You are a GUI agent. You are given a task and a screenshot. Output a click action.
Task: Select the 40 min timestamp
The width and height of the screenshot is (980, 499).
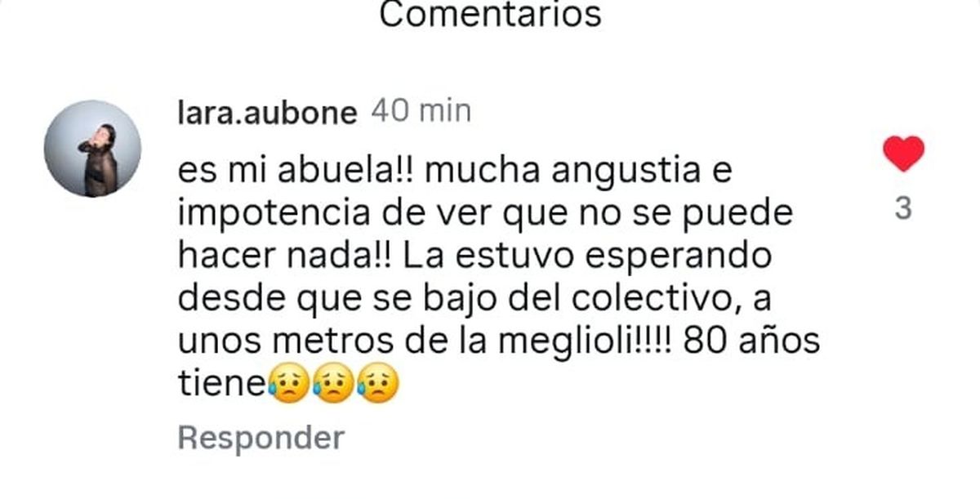421,112
